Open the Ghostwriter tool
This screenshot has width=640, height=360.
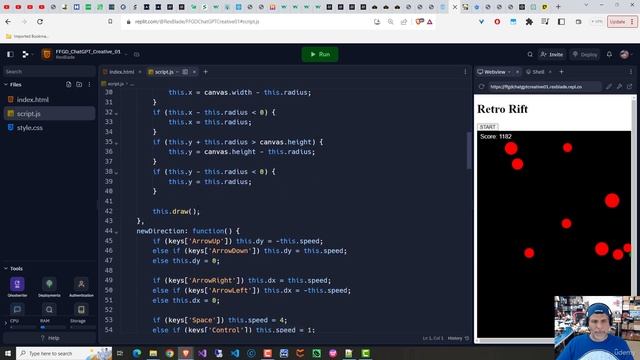pyautogui.click(x=17, y=287)
